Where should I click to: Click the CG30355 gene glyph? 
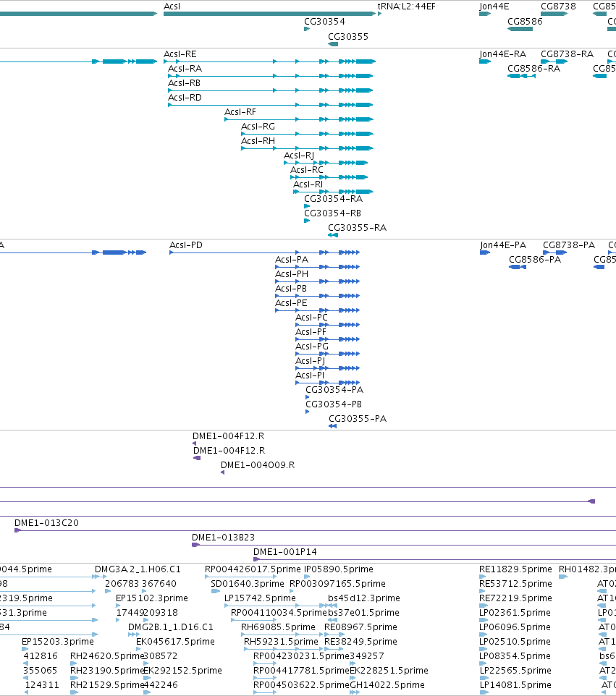click(333, 44)
